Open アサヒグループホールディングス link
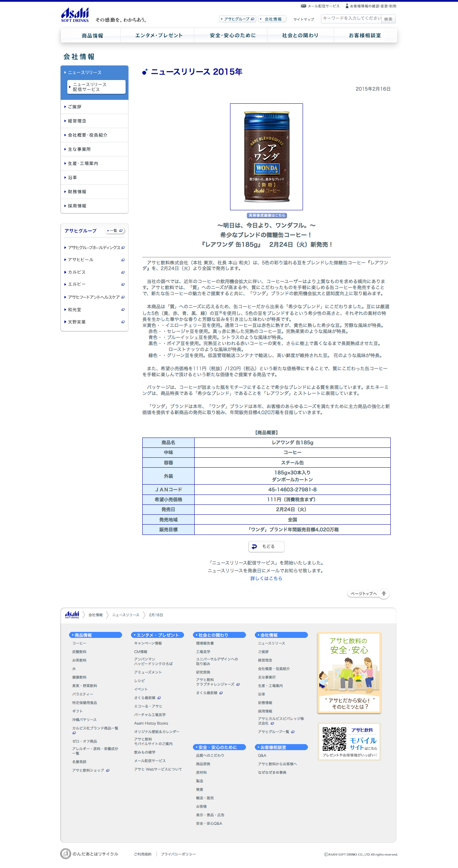 point(95,248)
